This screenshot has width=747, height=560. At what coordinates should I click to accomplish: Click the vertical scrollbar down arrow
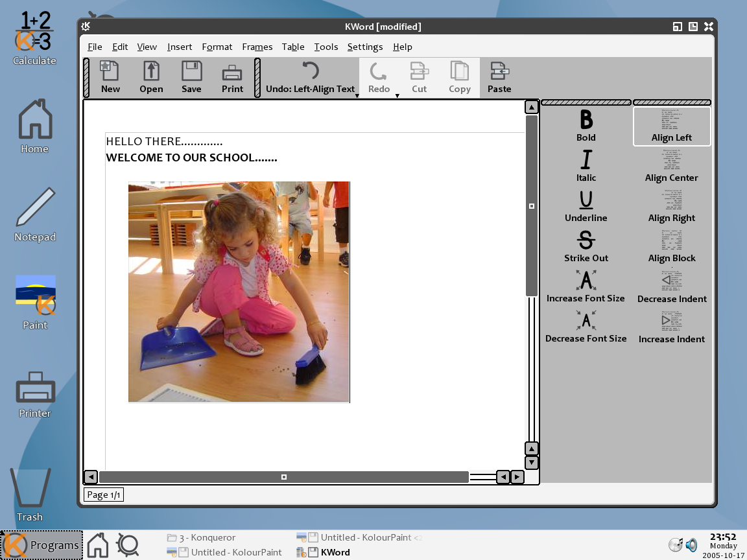click(x=532, y=462)
